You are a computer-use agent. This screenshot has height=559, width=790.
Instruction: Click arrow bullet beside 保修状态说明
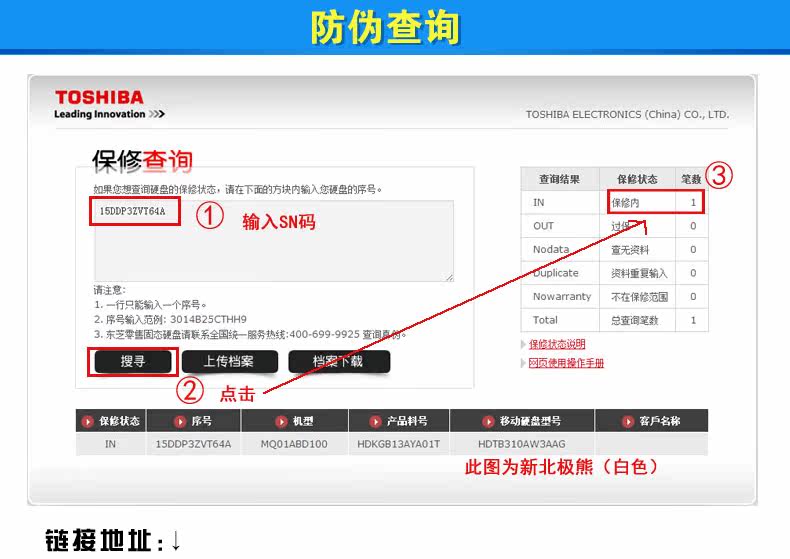coord(523,344)
